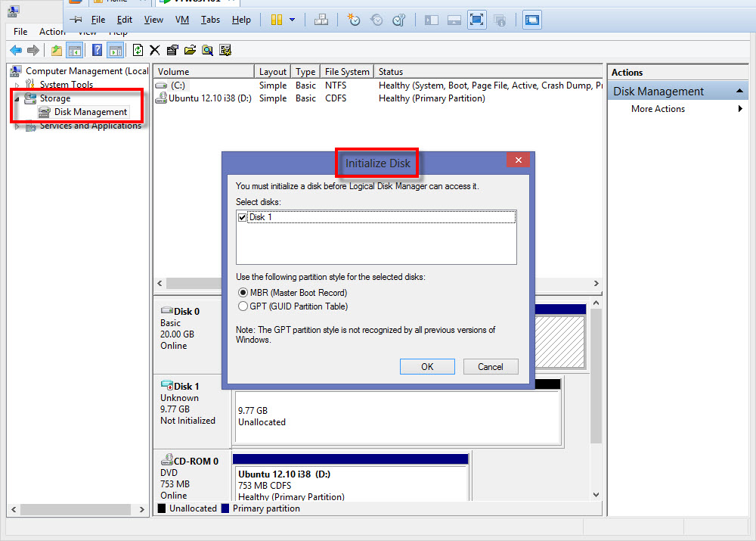This screenshot has width=756, height=541.
Task: Sort by the File System column header
Action: [347, 71]
